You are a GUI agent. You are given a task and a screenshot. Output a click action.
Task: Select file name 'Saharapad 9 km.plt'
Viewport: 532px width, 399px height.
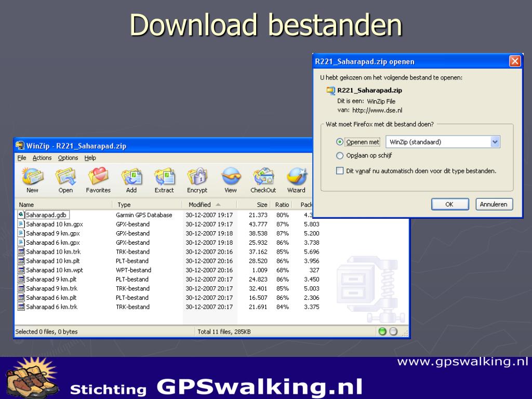51,279
